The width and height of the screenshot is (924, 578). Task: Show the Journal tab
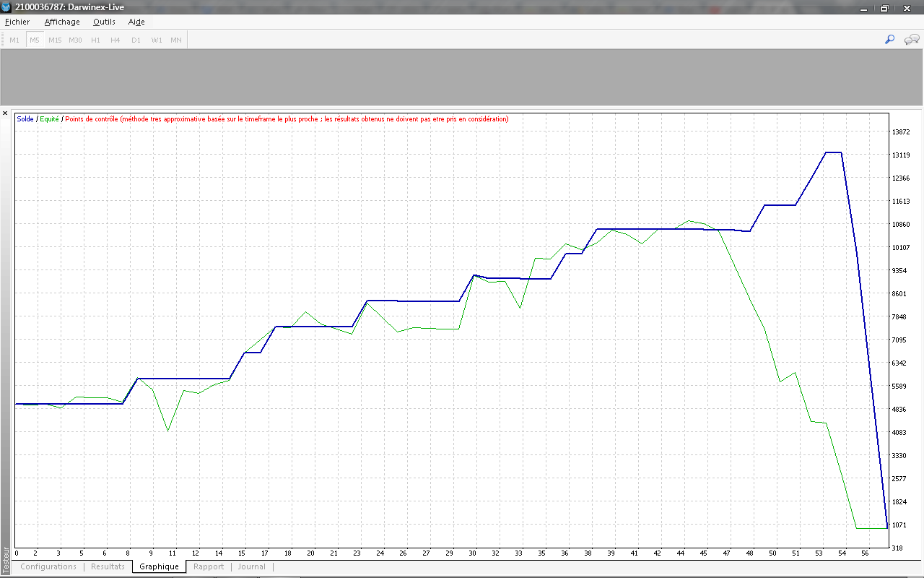(x=252, y=566)
